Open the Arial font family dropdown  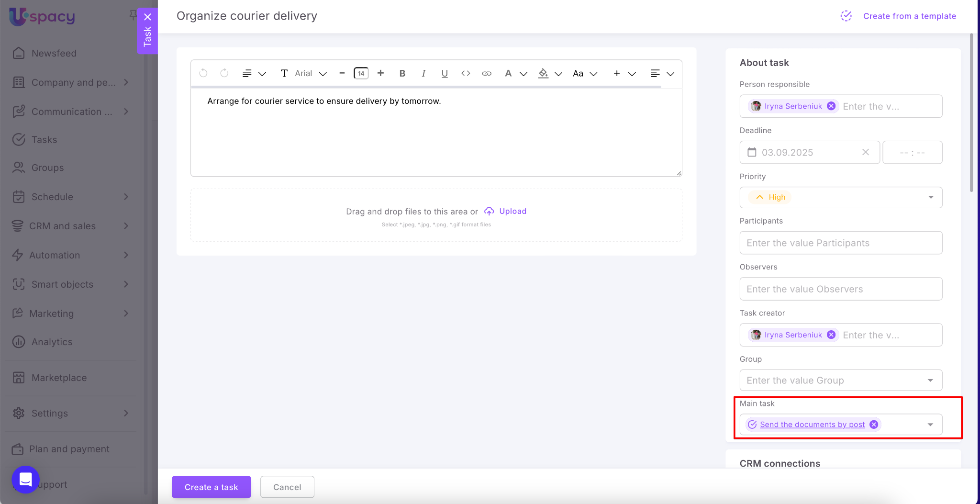click(x=310, y=73)
